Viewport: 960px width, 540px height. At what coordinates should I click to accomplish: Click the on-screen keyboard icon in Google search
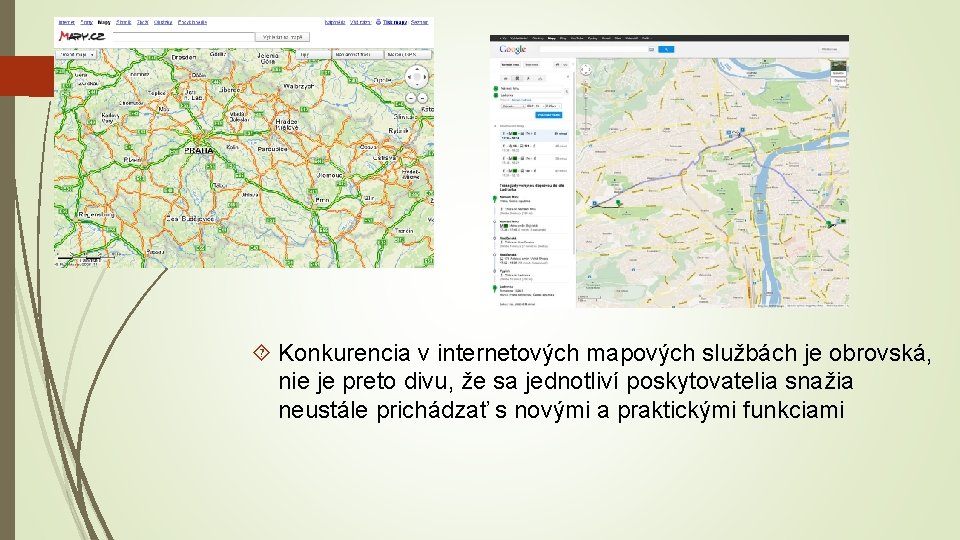coord(651,50)
